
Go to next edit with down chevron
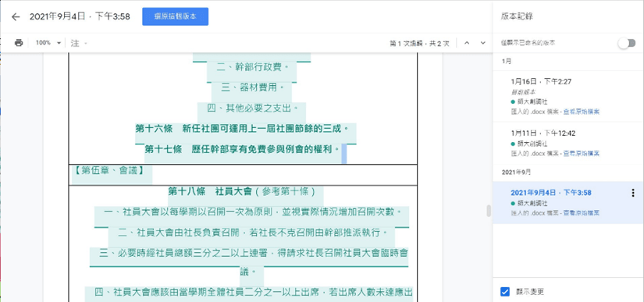point(483,43)
